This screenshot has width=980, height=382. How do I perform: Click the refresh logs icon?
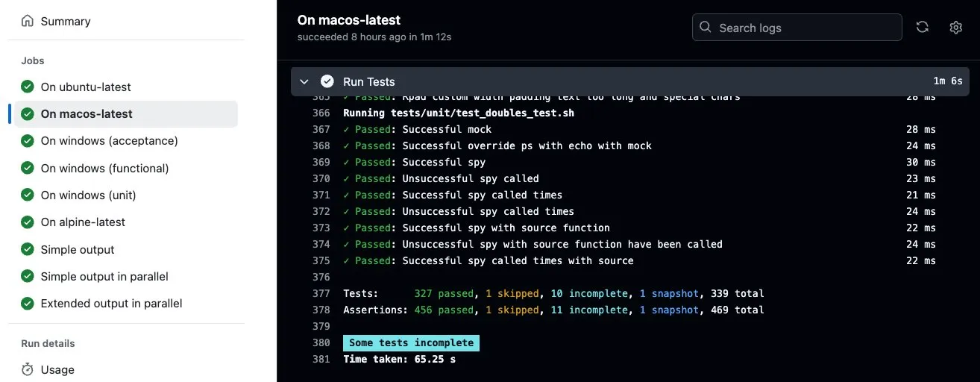point(923,28)
